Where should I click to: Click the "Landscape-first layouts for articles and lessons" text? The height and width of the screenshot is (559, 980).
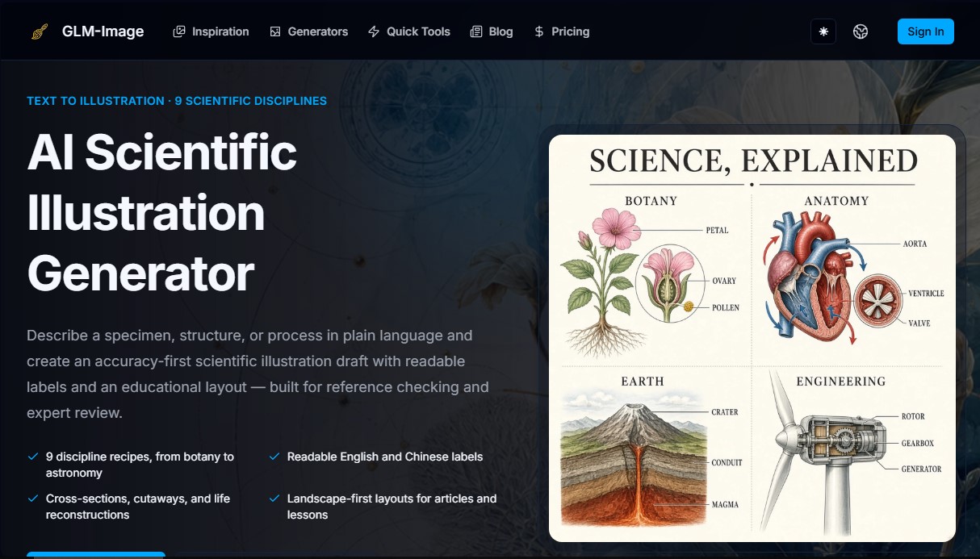(392, 507)
